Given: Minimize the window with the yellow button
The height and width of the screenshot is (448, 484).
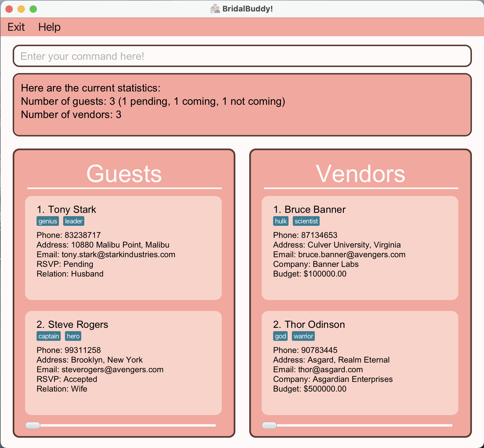Looking at the screenshot, I should click(21, 9).
